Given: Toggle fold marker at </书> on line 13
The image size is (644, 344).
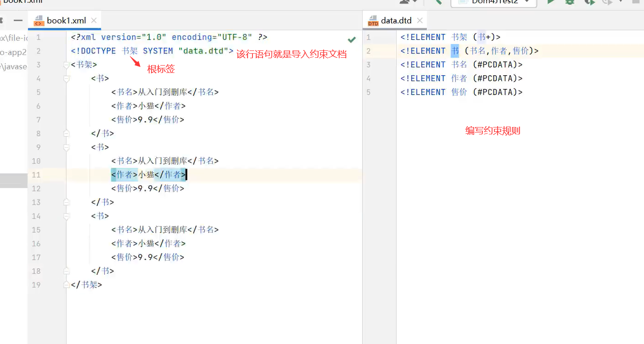Looking at the screenshot, I should pos(67,202).
